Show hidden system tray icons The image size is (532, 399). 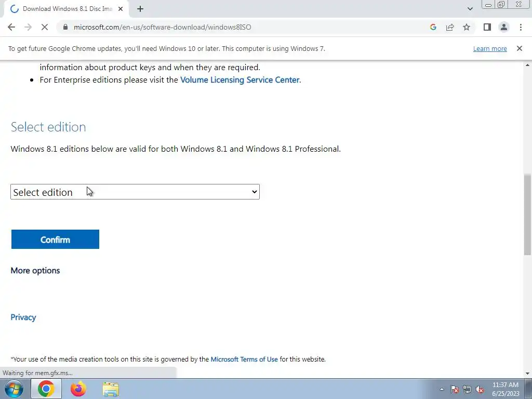442,389
